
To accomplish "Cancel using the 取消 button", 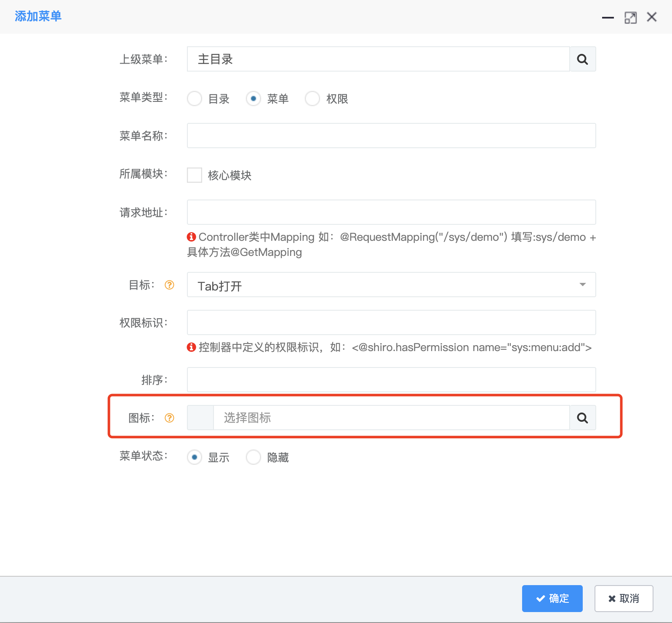I will 624,599.
